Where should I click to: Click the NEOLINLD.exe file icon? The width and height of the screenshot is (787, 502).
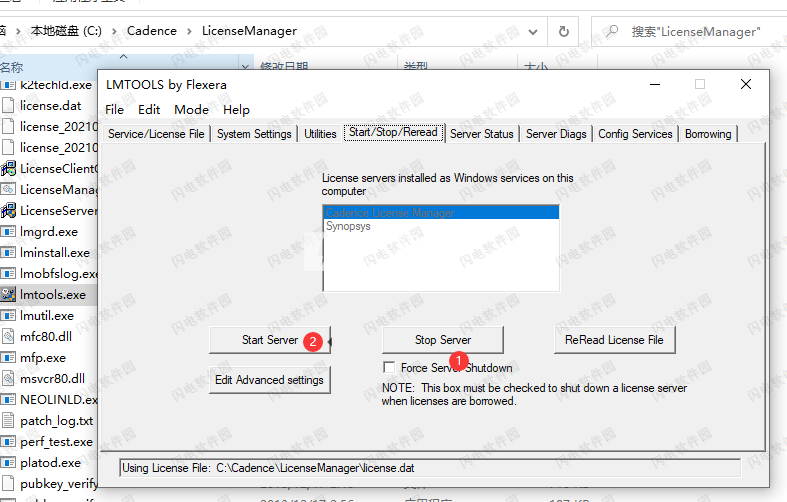point(8,400)
